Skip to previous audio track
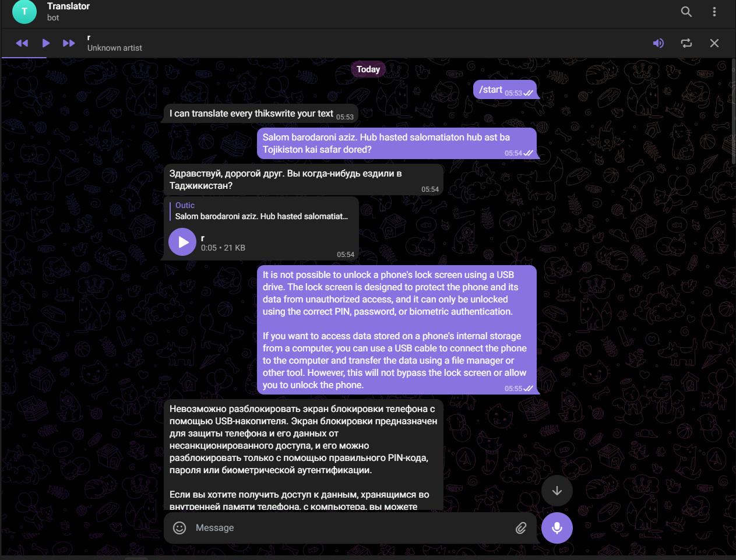The image size is (736, 560). (22, 43)
